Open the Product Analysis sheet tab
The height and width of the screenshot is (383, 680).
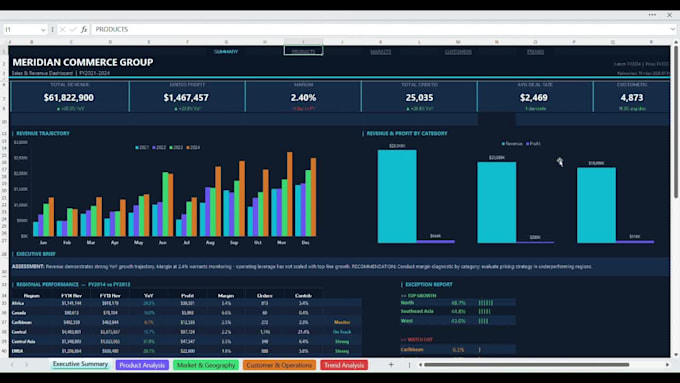[x=142, y=365]
